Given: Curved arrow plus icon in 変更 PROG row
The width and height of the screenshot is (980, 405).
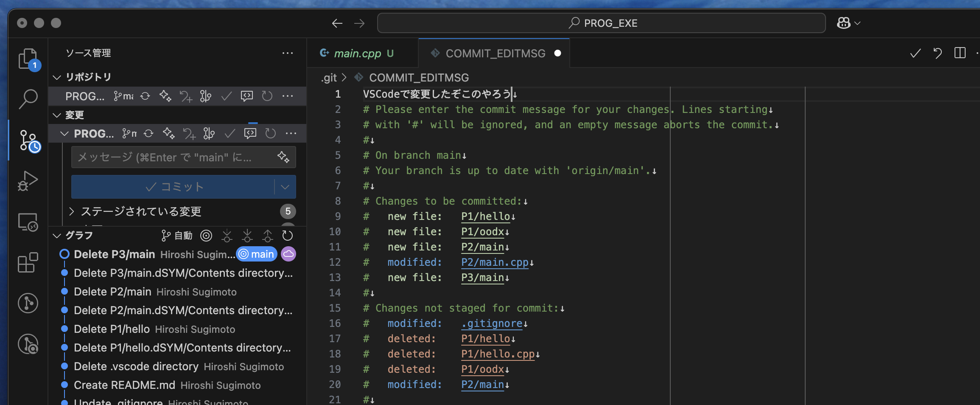Looking at the screenshot, I should click(189, 134).
